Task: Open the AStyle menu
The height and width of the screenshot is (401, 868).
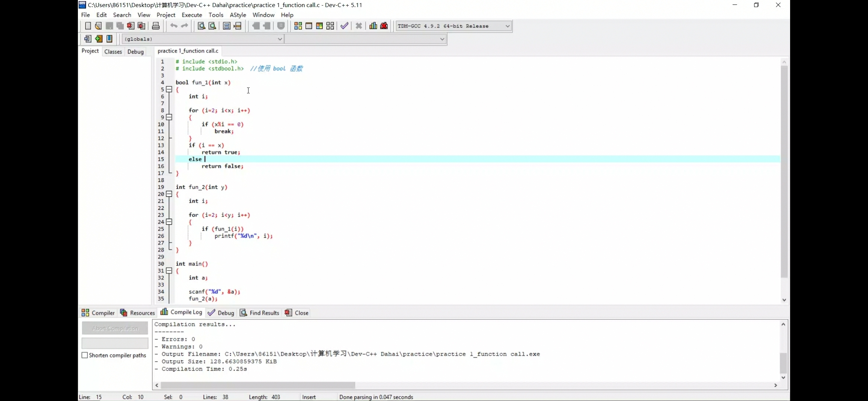Action: (x=238, y=15)
